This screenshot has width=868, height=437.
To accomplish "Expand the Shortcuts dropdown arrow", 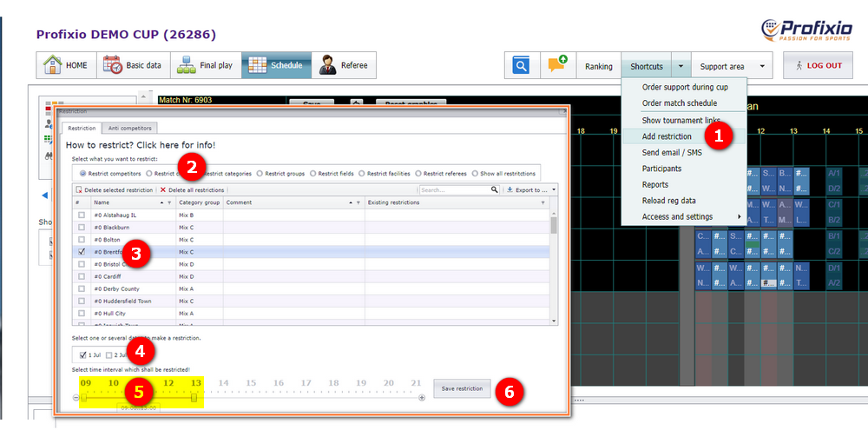I will 681,66.
